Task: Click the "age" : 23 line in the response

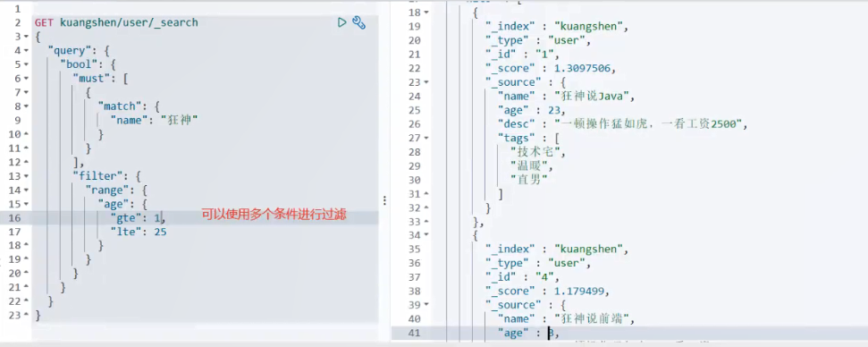Action: (531, 110)
